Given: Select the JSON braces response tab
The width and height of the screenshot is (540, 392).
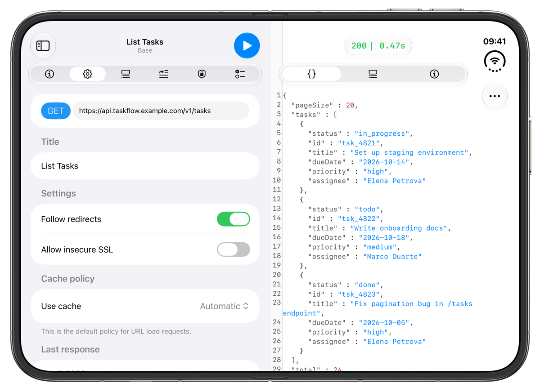Looking at the screenshot, I should 311,74.
